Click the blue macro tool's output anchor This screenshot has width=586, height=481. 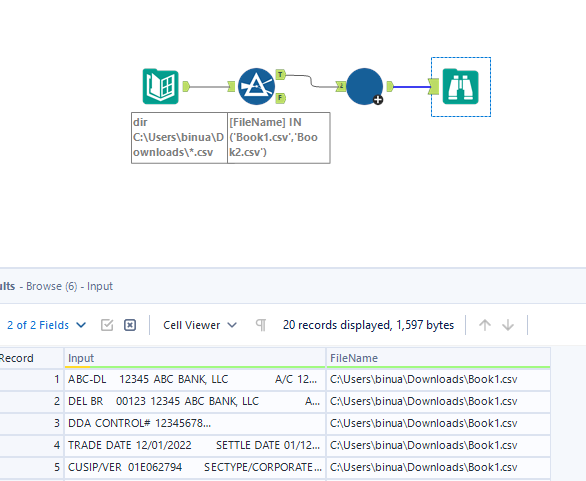click(x=390, y=87)
